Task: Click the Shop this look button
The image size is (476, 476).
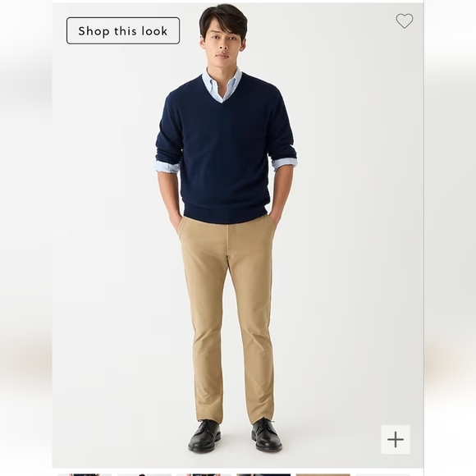Action: tap(123, 30)
